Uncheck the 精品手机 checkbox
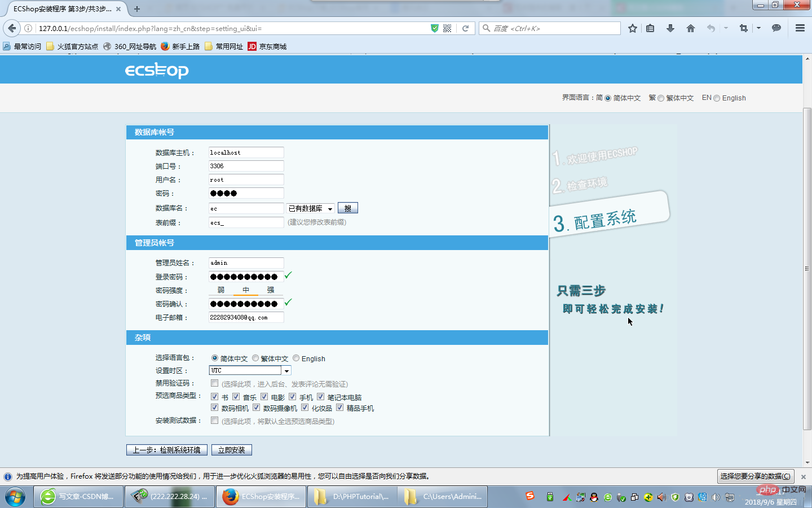Image resolution: width=812 pixels, height=508 pixels. click(x=339, y=408)
